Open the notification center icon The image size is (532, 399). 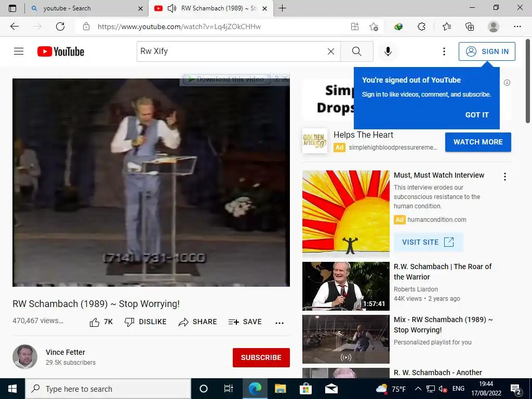click(x=516, y=389)
